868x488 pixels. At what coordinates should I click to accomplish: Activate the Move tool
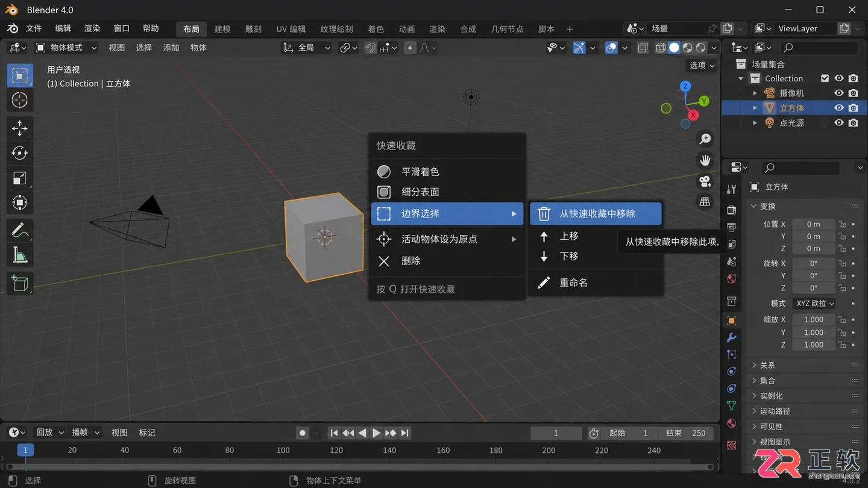20,128
